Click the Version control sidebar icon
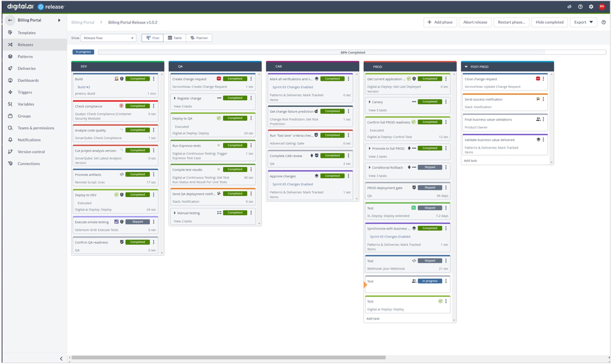Screen dimensions: 611x364 [10, 152]
